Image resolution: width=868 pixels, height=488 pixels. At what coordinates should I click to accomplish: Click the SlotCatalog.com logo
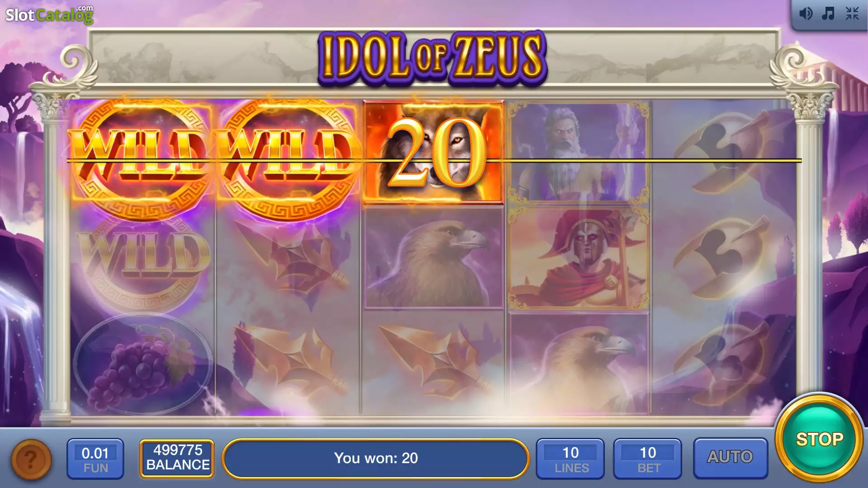49,14
